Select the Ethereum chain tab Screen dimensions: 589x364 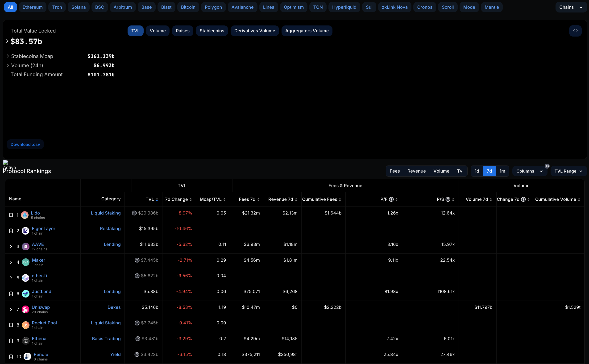[33, 7]
